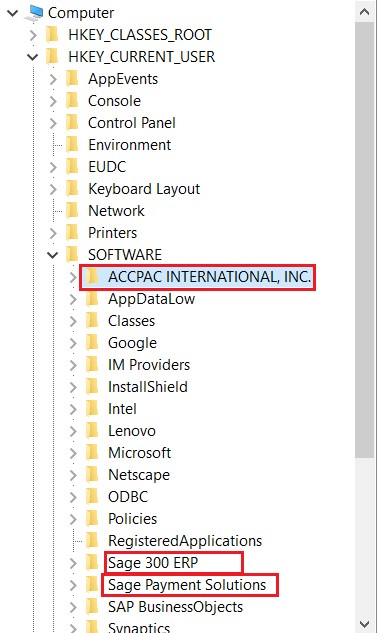Select HKEY_CURRENT_USER label
Screen dimensions: 377x633
[x=141, y=57]
